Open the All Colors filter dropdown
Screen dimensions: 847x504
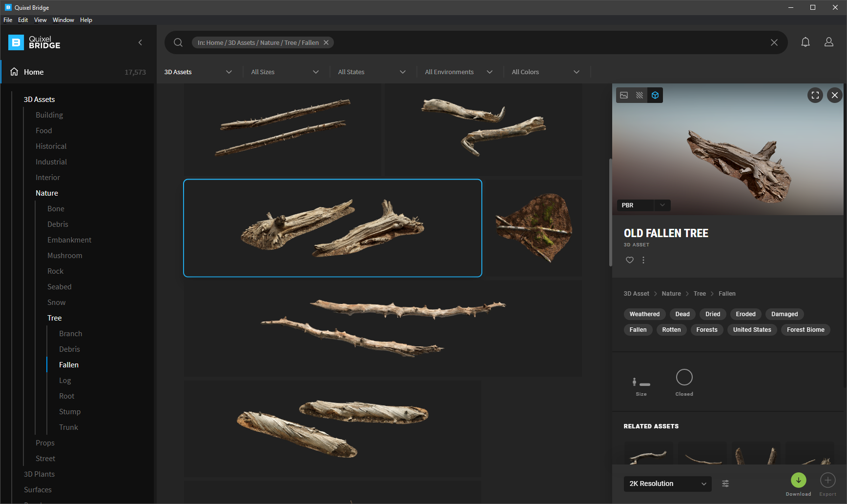[x=546, y=72]
